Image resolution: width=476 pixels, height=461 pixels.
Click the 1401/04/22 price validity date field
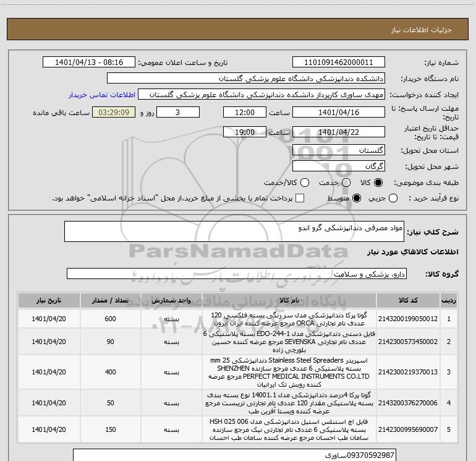[339, 132]
